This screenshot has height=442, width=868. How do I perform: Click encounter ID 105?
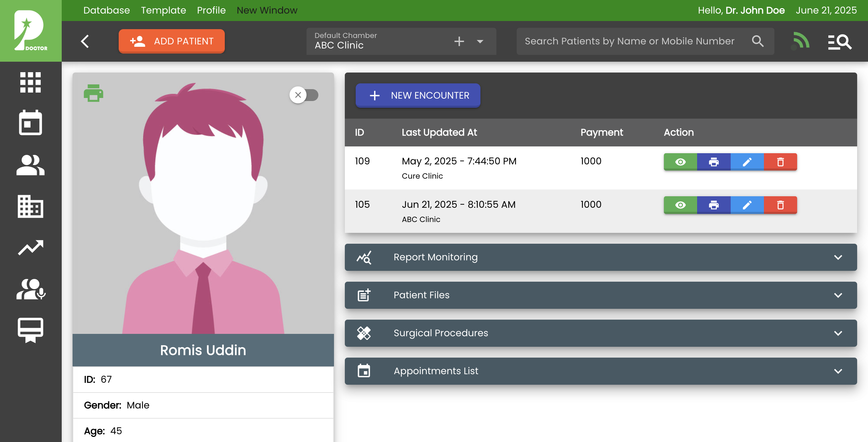tap(362, 204)
